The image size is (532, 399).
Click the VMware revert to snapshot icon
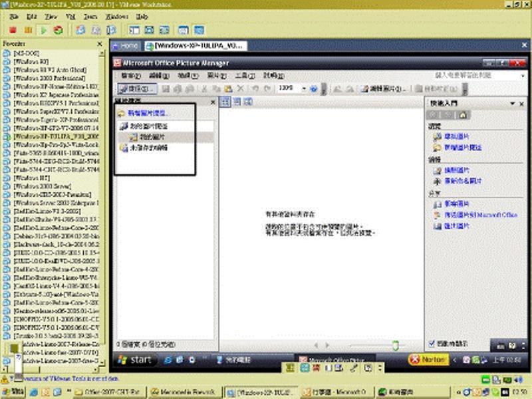[x=96, y=30]
